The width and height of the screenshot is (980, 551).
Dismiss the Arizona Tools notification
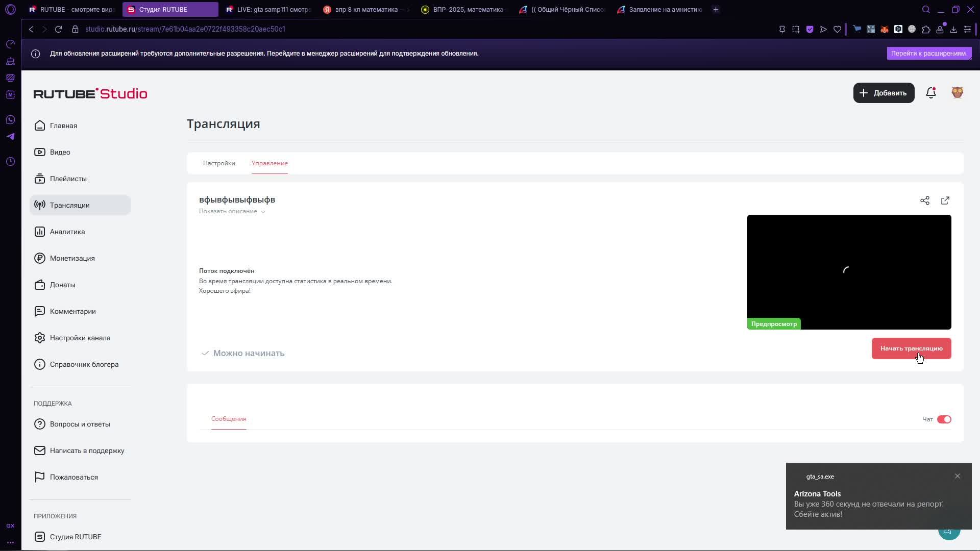pos(958,476)
